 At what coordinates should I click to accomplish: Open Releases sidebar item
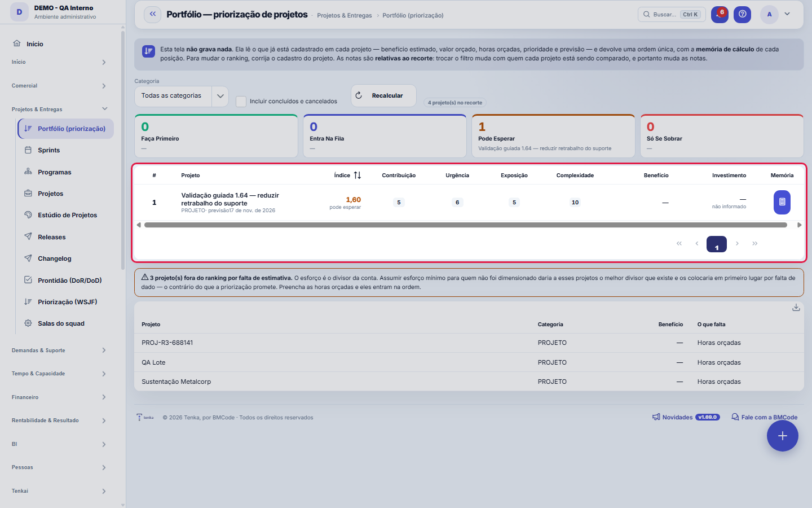(x=66, y=237)
